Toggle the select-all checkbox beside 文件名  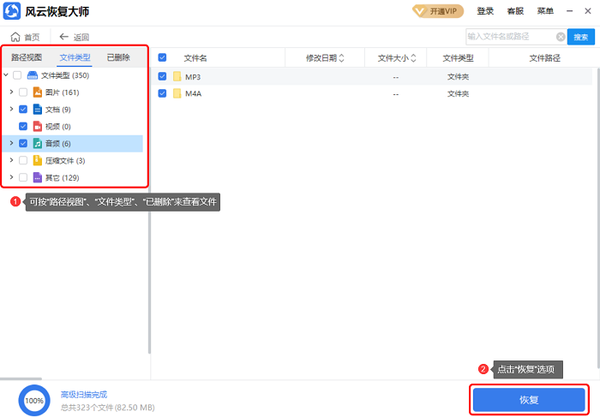pyautogui.click(x=162, y=58)
